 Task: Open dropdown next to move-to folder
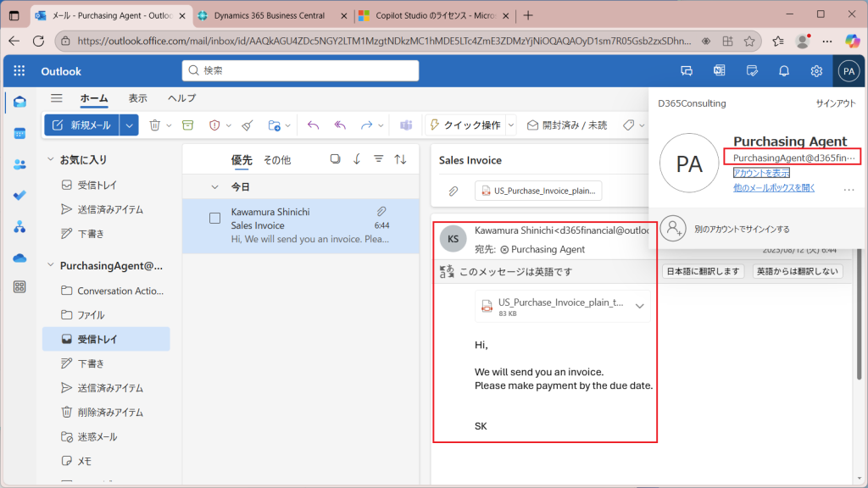288,125
